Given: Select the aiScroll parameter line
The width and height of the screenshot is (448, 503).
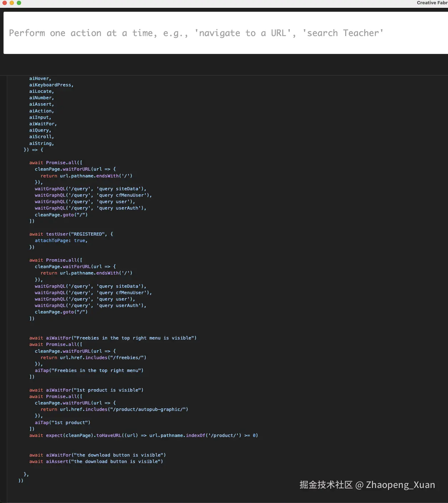Looking at the screenshot, I should coord(41,137).
